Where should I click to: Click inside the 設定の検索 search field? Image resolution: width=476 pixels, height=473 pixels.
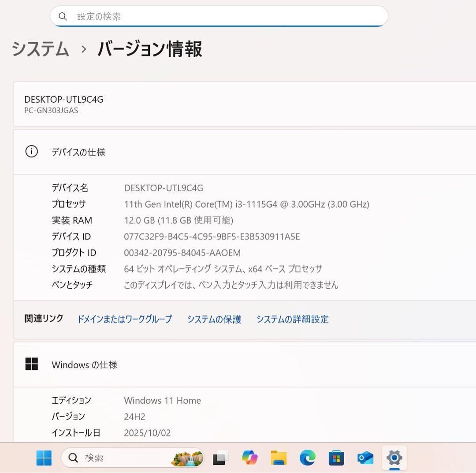(x=220, y=16)
